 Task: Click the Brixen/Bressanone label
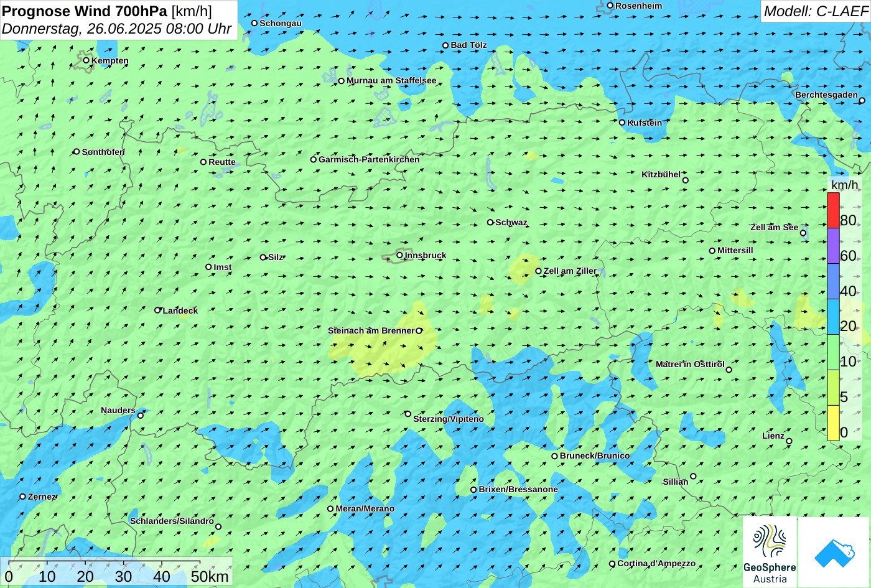(518, 489)
